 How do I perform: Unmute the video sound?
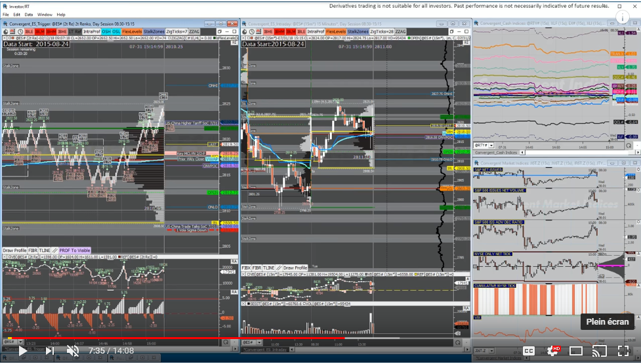73,350
